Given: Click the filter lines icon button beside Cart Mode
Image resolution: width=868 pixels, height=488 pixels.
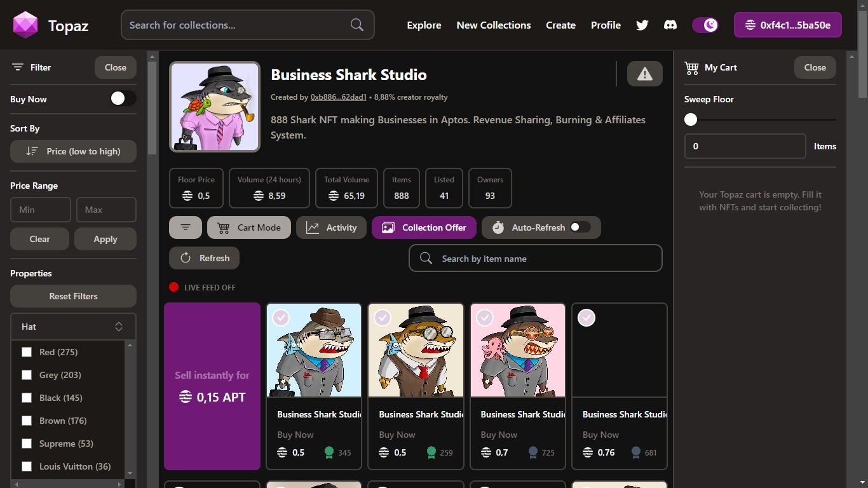Looking at the screenshot, I should point(186,227).
